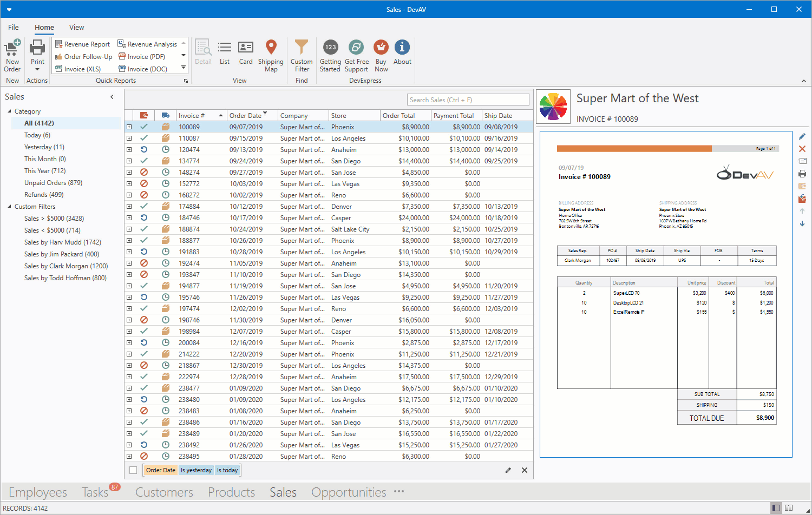Click the red X delete icon beside invoice preview
This screenshot has height=515, width=812.
(x=802, y=149)
